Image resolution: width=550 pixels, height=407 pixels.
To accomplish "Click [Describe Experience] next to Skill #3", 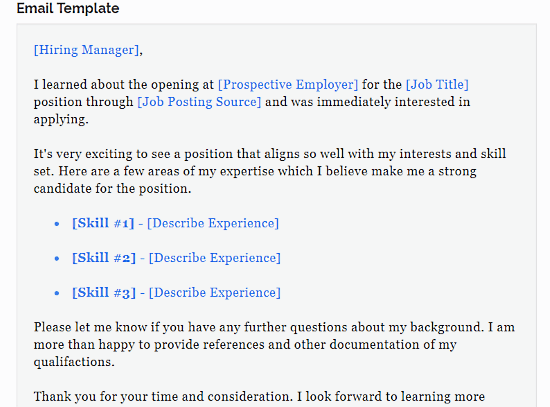I will click(215, 293).
